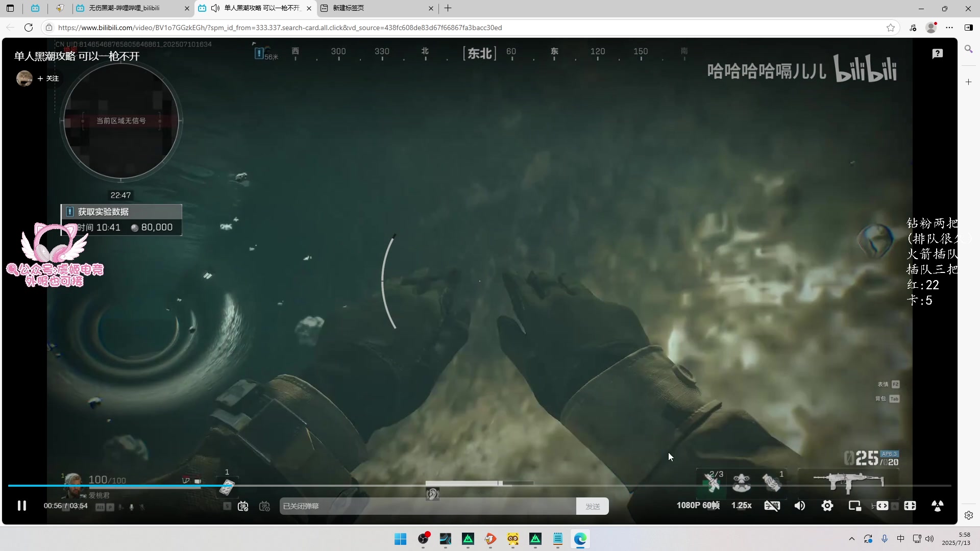
Task: Switch the 中 input method indicator
Action: 901,539
